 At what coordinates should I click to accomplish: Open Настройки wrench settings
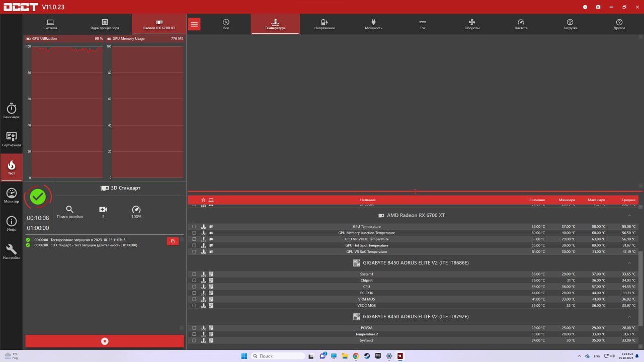coord(11,252)
